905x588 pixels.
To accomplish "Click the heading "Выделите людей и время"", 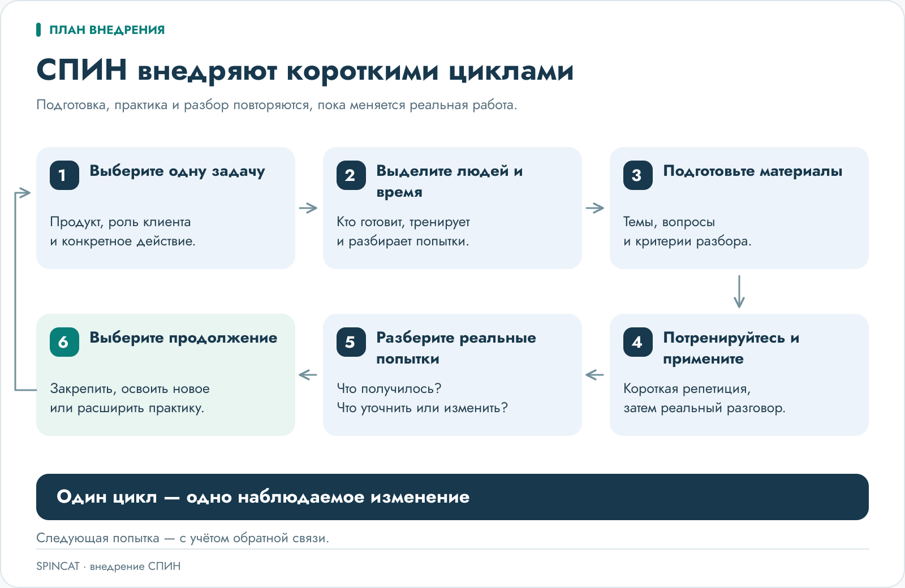I will [450, 181].
